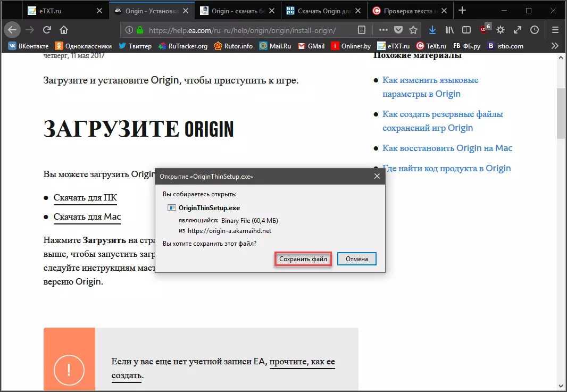Select the Origin - Установка tab
Image resolution: width=567 pixels, height=392 pixels.
click(152, 11)
